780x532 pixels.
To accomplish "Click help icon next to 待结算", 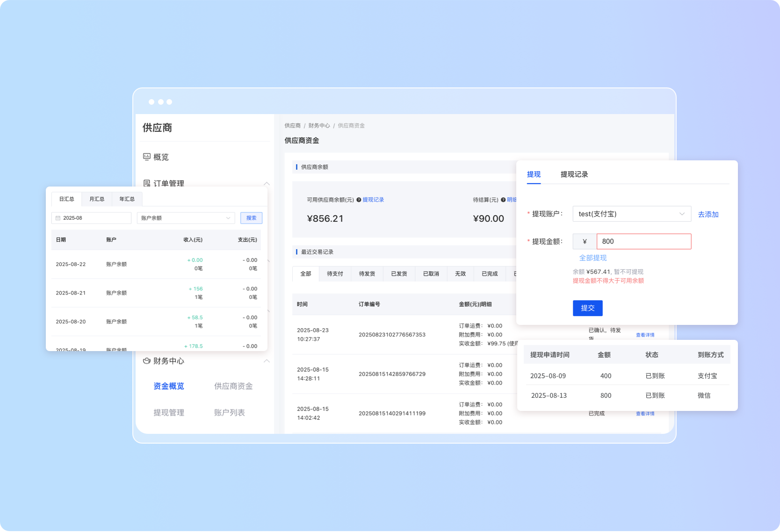I will click(503, 200).
